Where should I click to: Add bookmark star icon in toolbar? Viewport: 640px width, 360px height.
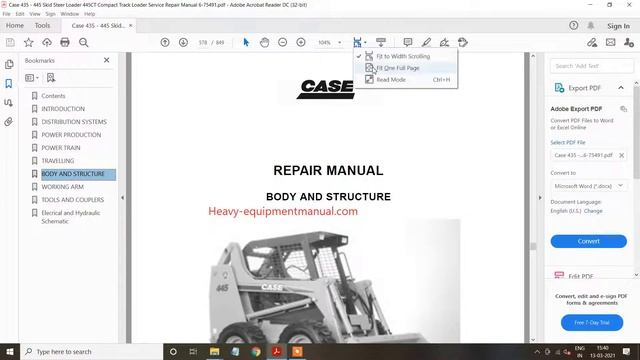[29, 42]
